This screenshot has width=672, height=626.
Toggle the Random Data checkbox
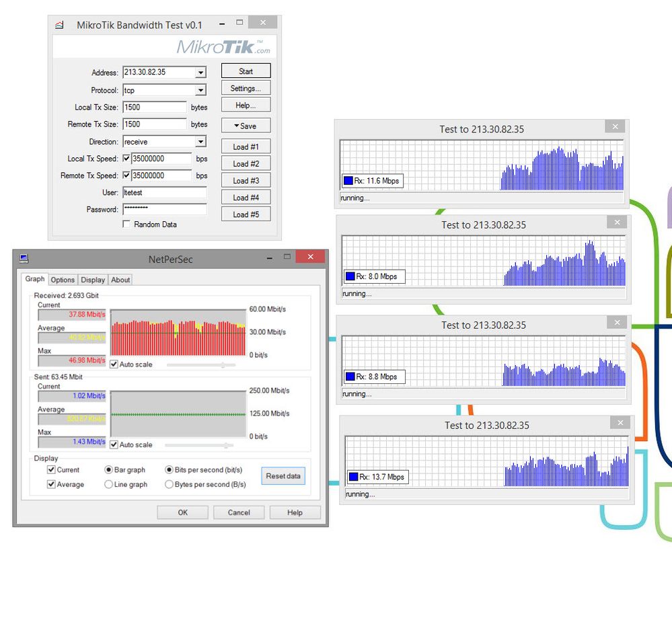pos(126,225)
